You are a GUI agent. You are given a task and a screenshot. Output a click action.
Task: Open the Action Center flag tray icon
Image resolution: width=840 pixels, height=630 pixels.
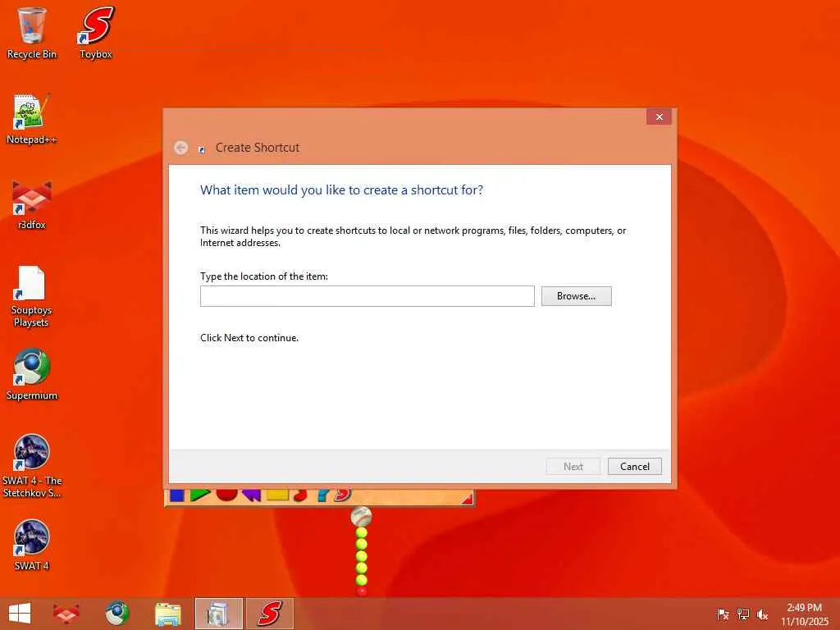point(723,614)
